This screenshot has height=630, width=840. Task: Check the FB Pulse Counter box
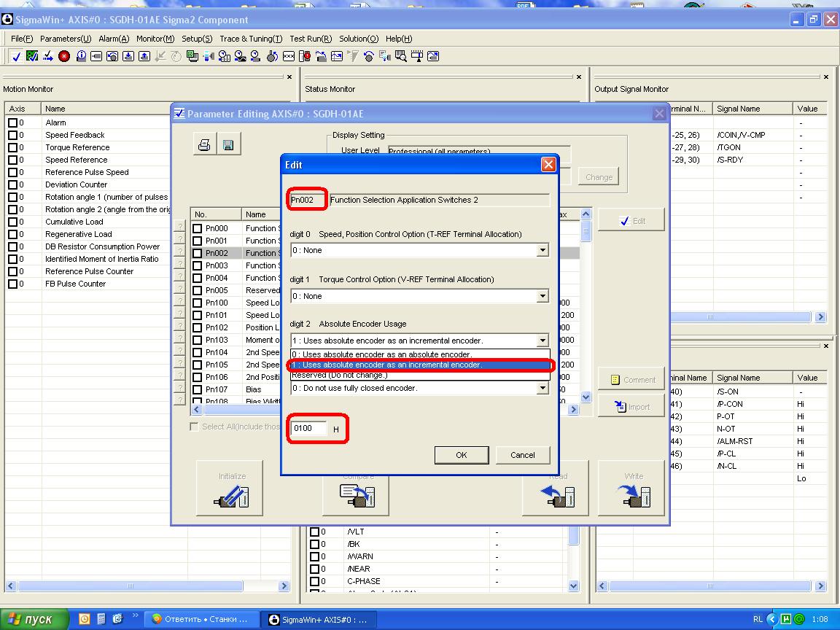pos(13,284)
